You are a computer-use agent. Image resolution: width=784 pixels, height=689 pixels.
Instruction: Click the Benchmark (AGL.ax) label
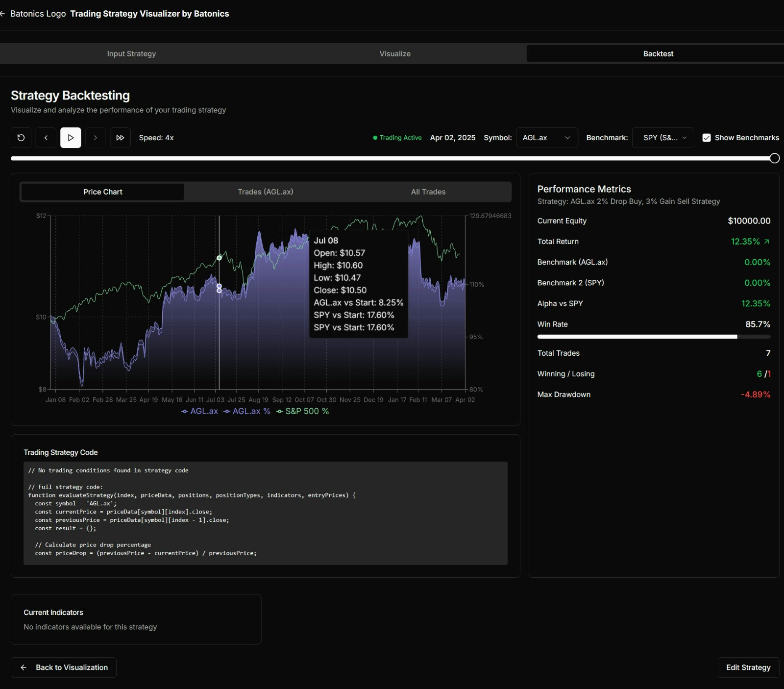coord(572,262)
